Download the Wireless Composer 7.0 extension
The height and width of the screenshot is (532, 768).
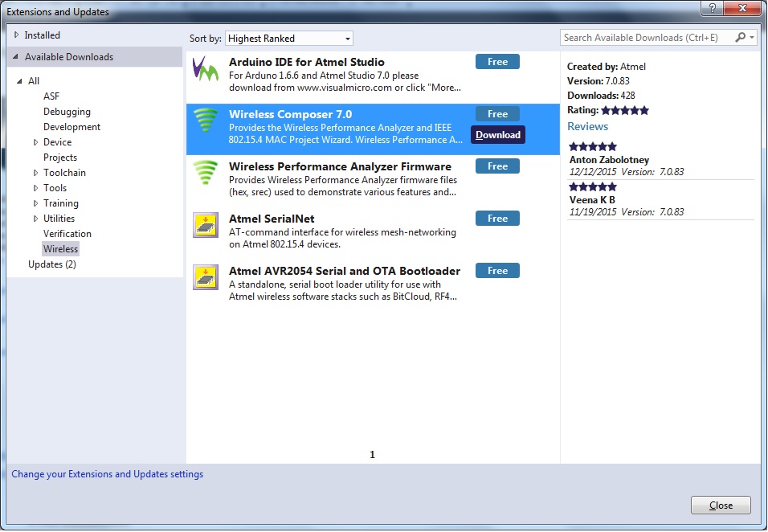pos(498,135)
